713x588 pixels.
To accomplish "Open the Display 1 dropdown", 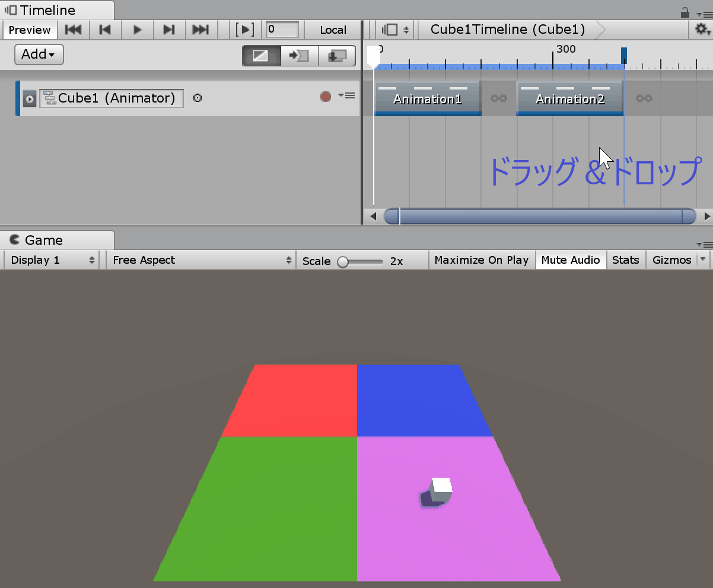I will tap(50, 260).
